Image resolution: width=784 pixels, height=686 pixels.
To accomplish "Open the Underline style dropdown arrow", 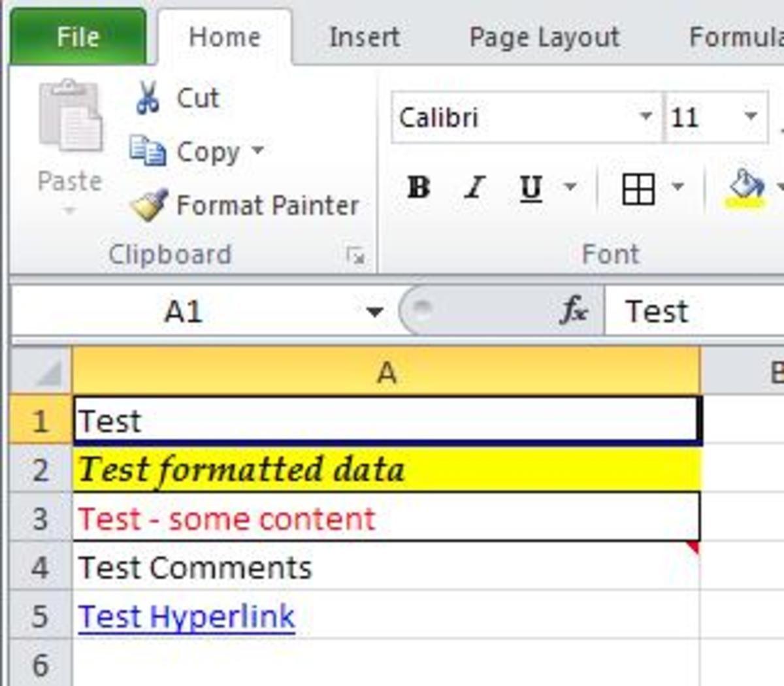I will tap(568, 189).
